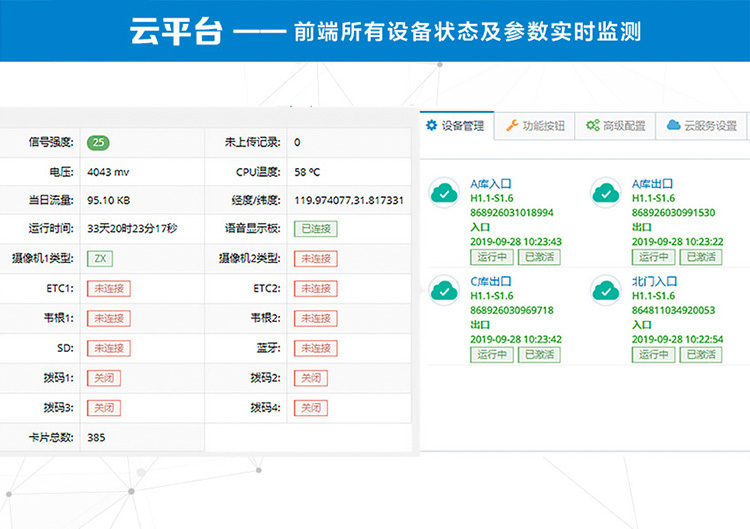Open the C库出口 device name link
This screenshot has height=529, width=750.
tap(490, 282)
